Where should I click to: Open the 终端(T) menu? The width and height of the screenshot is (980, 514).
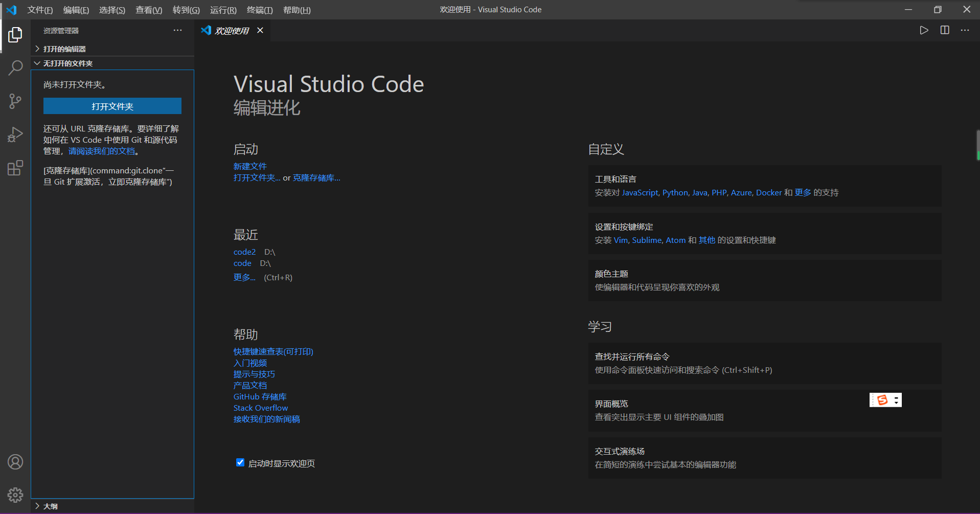[x=260, y=10]
